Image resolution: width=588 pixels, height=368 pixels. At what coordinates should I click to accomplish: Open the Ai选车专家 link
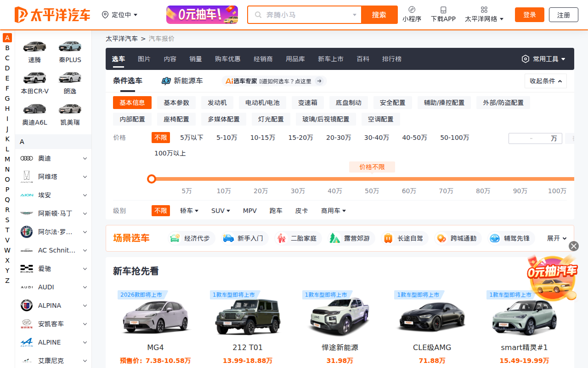click(x=274, y=81)
